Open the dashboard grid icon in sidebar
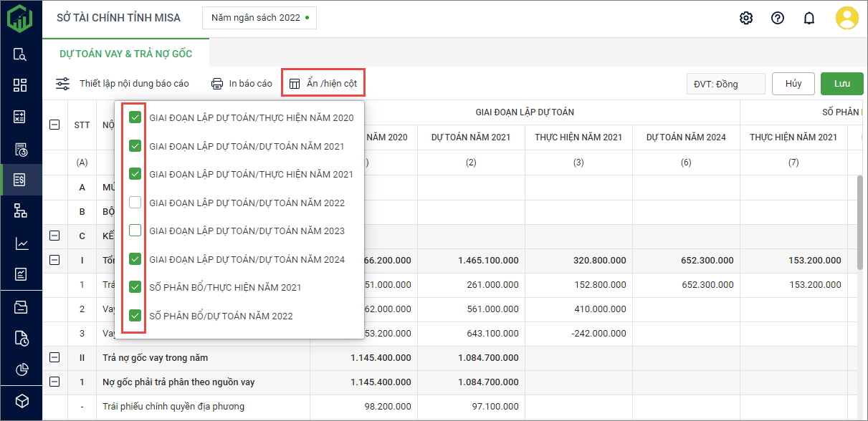Viewport: 868px width, 421px height. pyautogui.click(x=20, y=85)
